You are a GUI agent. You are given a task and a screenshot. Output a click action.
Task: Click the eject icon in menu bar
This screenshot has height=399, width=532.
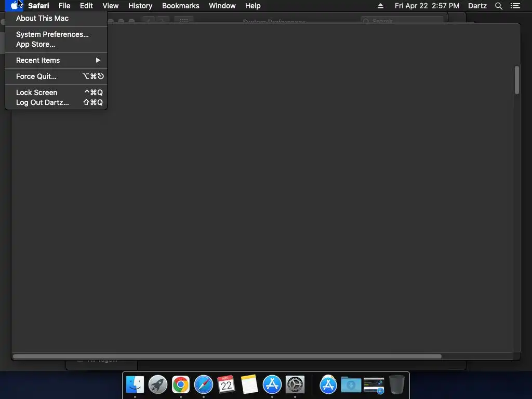pyautogui.click(x=380, y=6)
